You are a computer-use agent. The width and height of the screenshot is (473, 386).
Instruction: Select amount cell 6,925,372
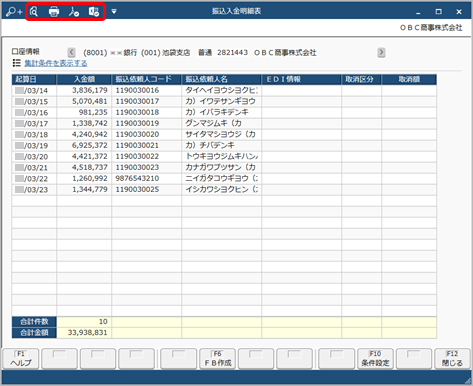click(84, 145)
